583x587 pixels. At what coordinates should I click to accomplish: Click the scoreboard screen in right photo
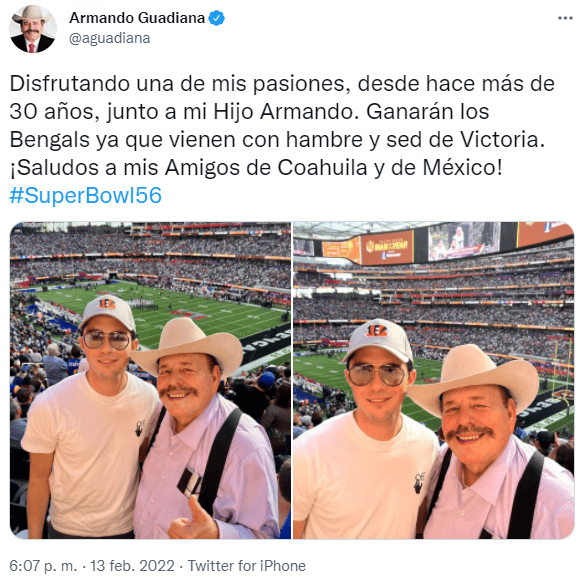(464, 241)
